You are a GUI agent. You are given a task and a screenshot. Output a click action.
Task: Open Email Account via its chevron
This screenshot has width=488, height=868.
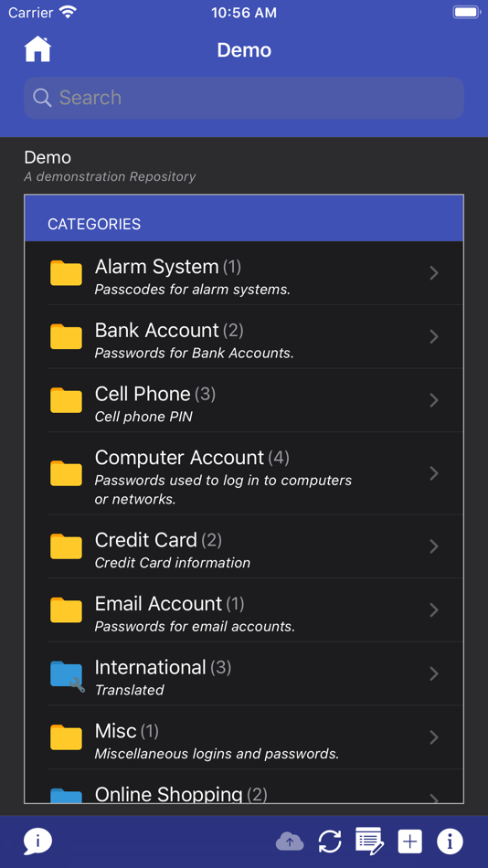coord(434,610)
